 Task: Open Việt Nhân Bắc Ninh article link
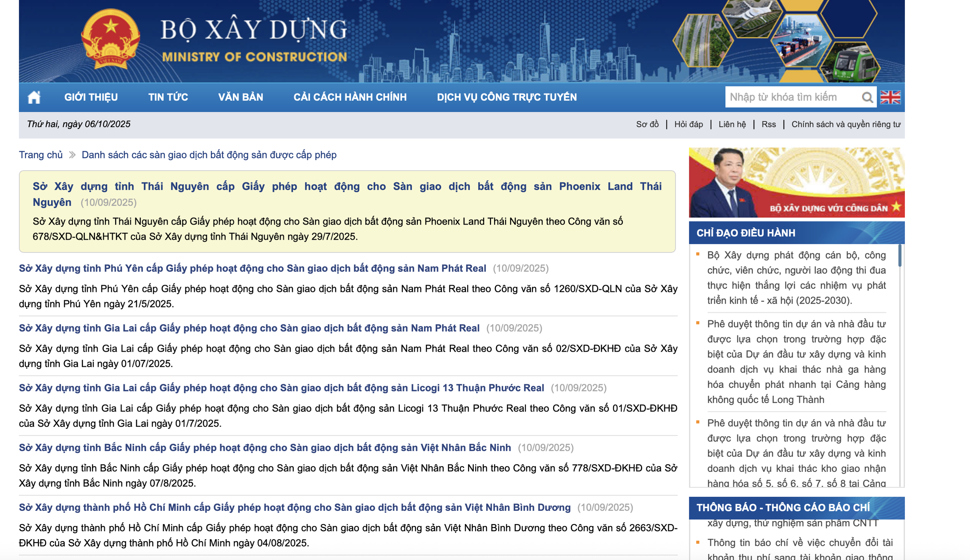[x=265, y=448]
